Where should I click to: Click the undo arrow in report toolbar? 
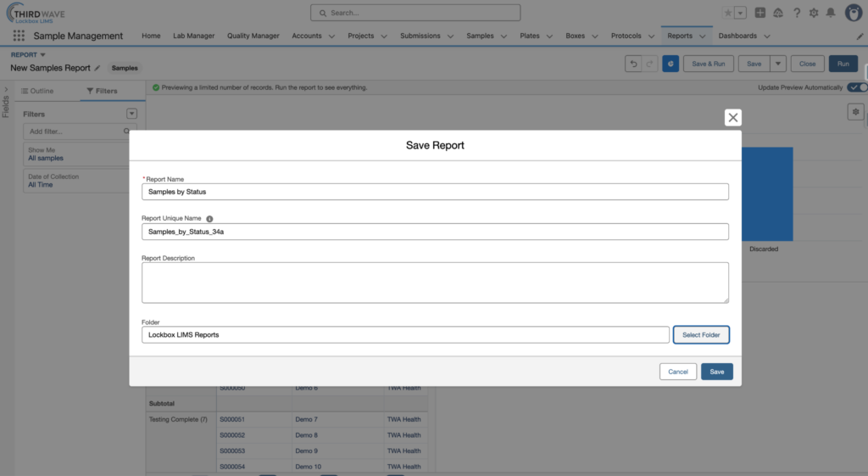(x=633, y=64)
